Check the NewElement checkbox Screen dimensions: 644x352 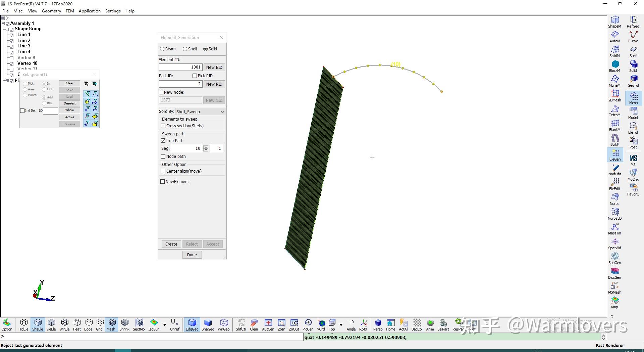pos(163,182)
